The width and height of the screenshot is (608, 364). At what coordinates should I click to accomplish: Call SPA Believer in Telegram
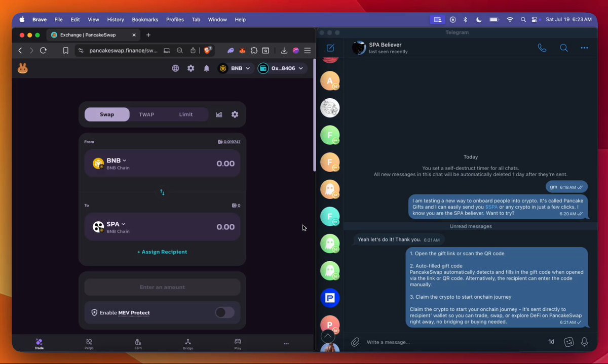pos(542,48)
